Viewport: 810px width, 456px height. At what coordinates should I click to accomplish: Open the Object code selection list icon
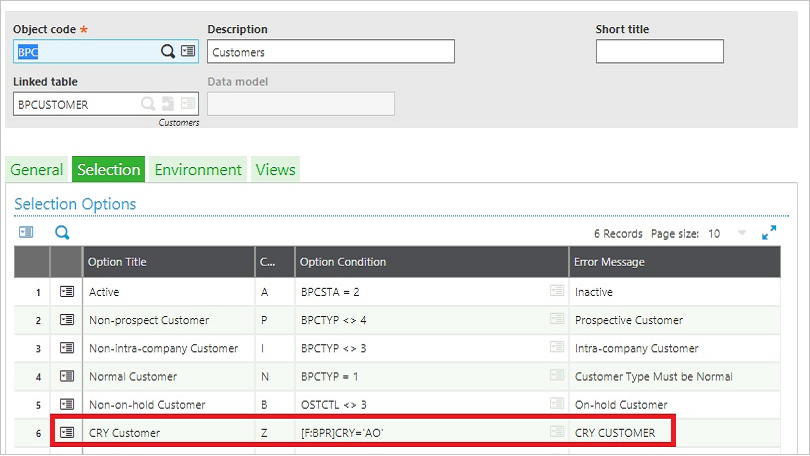[188, 51]
